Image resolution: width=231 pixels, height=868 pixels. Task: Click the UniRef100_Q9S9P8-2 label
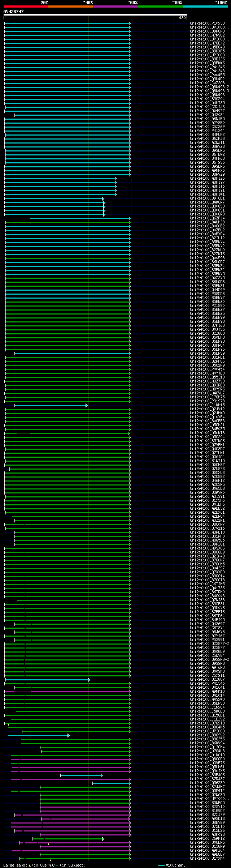(x=209, y=660)
